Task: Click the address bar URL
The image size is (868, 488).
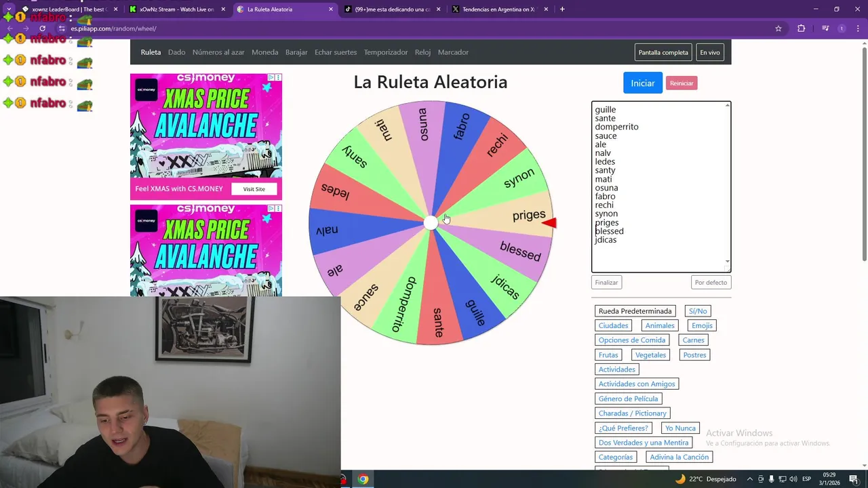Action: coord(113,28)
